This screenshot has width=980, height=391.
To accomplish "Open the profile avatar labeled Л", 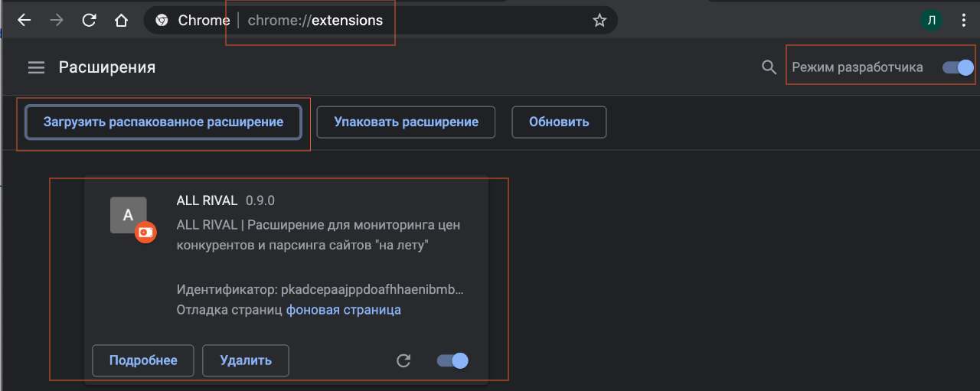I will [x=931, y=21].
